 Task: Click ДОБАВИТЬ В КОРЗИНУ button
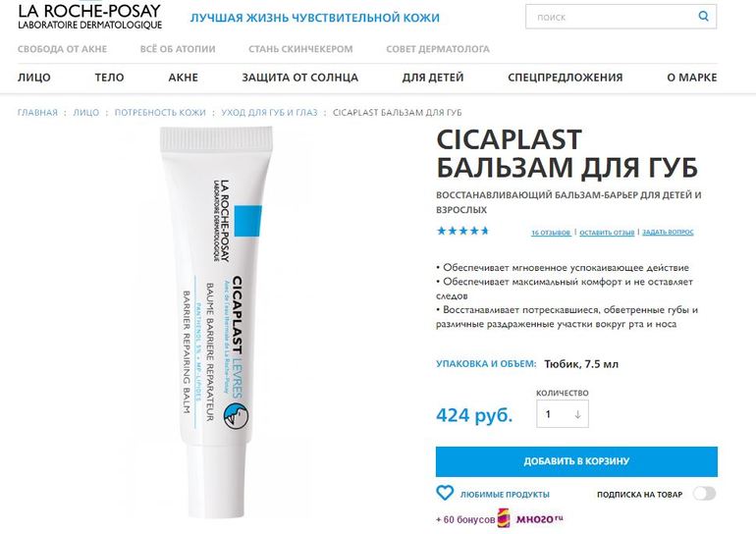pos(576,461)
